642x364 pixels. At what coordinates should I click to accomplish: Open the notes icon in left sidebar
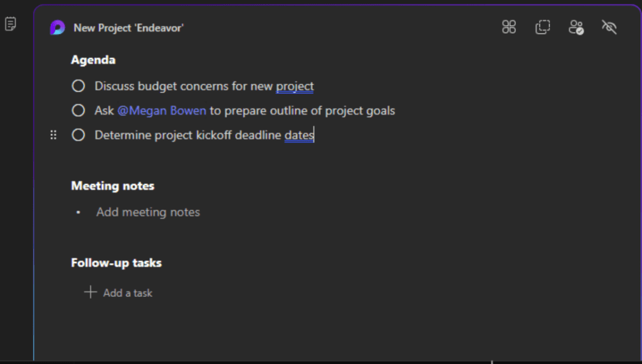point(11,24)
